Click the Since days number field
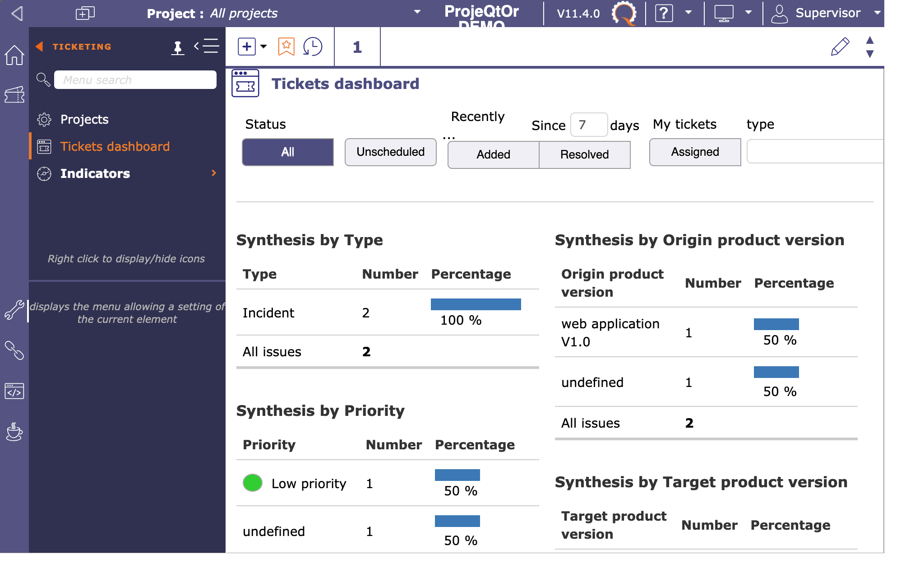 (588, 125)
